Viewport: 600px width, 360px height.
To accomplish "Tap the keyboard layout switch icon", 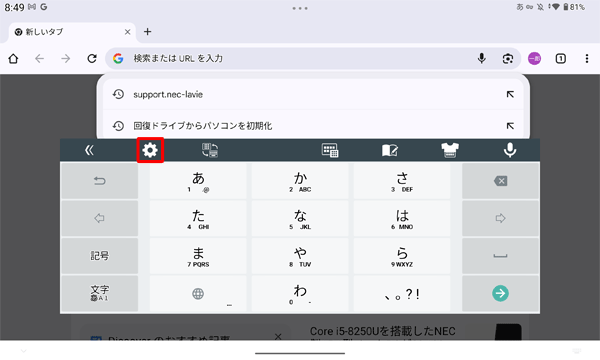I will coord(210,150).
